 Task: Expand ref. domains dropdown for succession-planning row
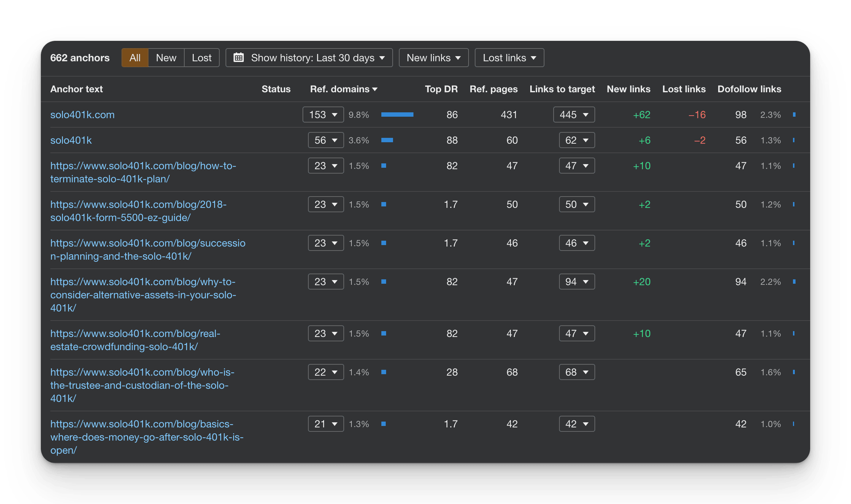pyautogui.click(x=326, y=243)
